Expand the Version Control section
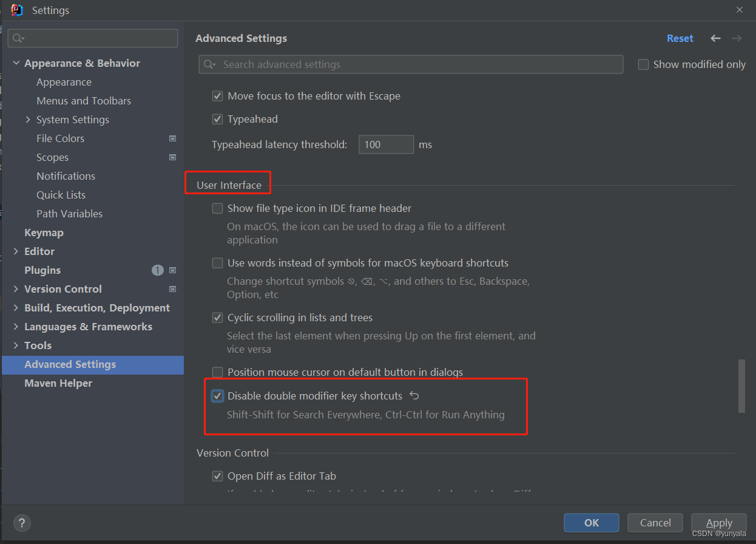 point(16,289)
